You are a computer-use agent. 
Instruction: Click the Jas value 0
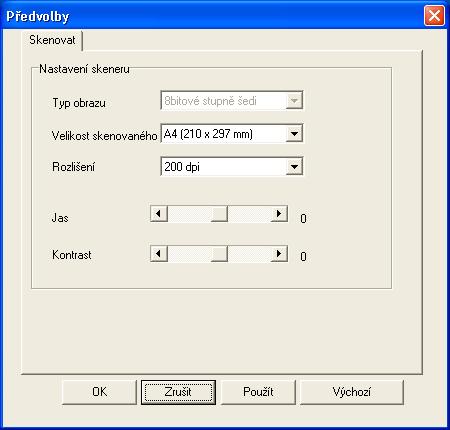click(x=303, y=219)
